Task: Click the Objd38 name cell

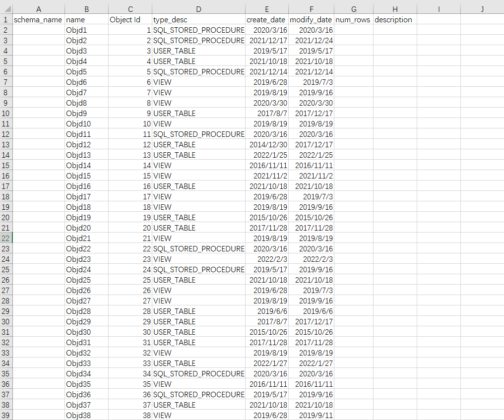Action: [86, 416]
